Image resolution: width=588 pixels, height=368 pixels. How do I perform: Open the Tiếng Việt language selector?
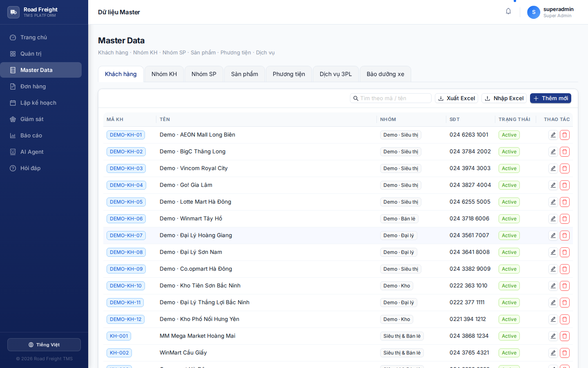(44, 345)
